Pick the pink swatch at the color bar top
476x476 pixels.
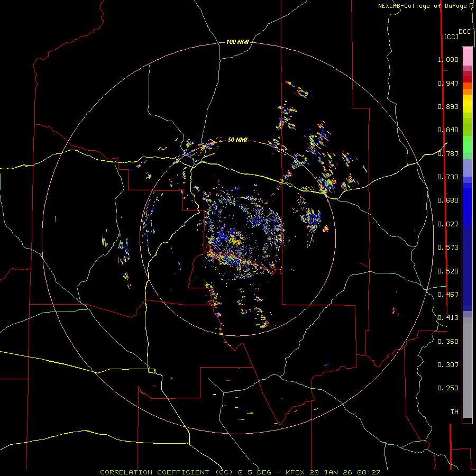point(467,56)
